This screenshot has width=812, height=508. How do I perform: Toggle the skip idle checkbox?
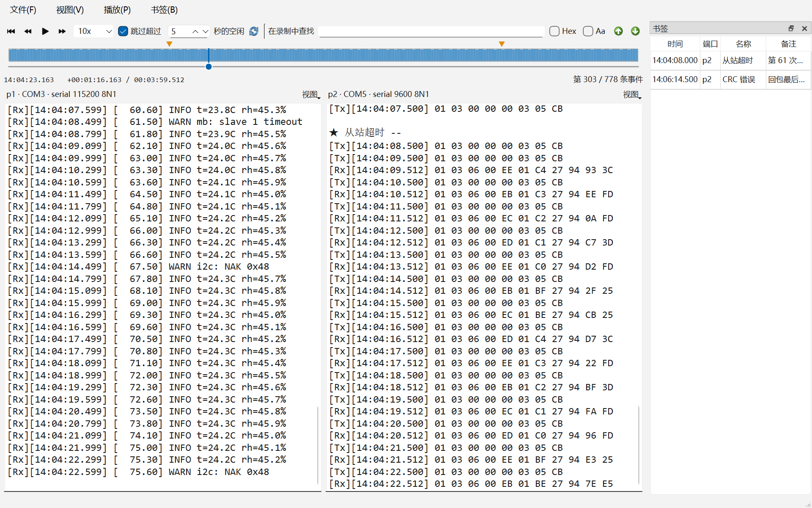(123, 31)
